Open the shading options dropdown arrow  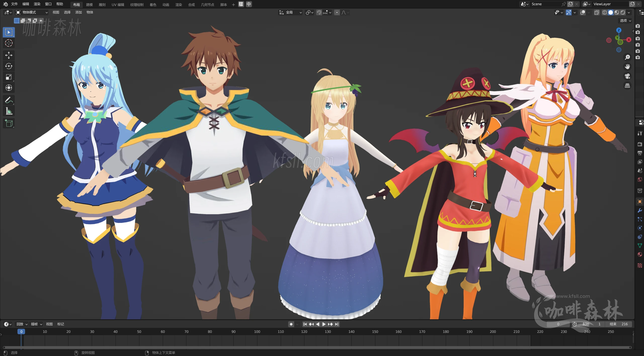tap(629, 12)
